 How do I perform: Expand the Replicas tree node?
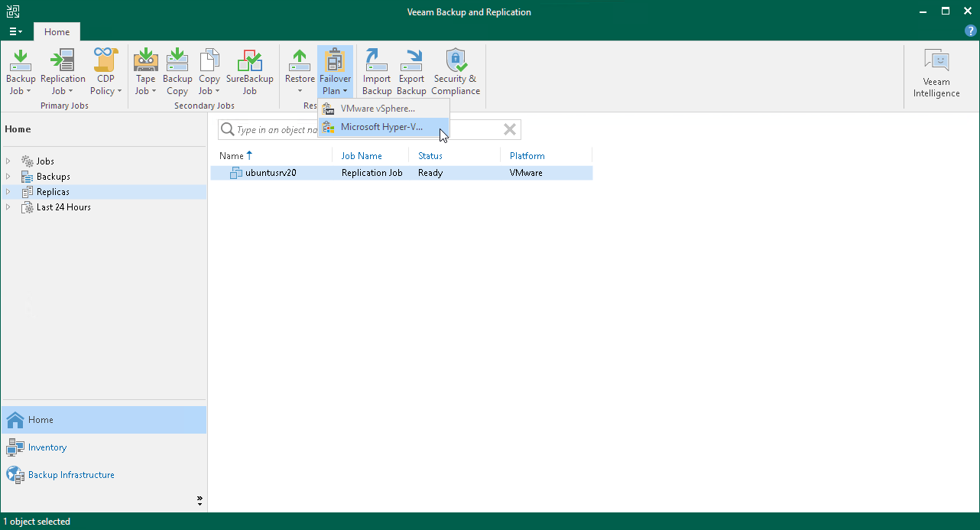coord(8,192)
